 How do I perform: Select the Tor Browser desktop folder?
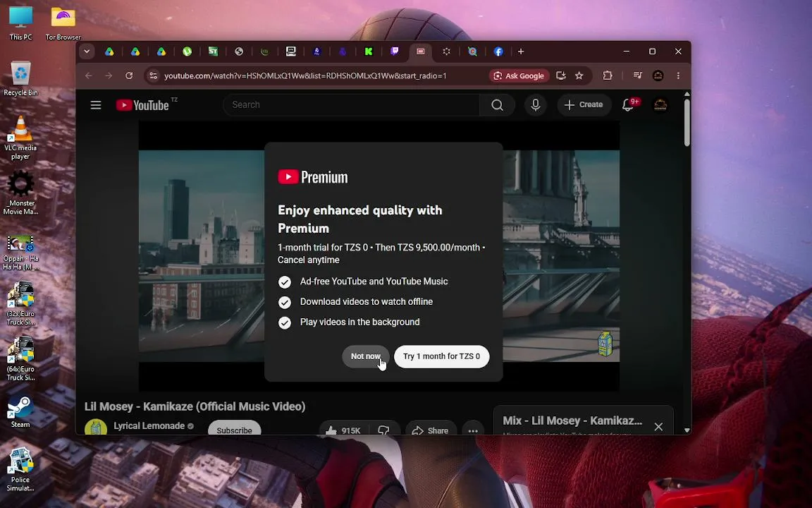point(63,23)
